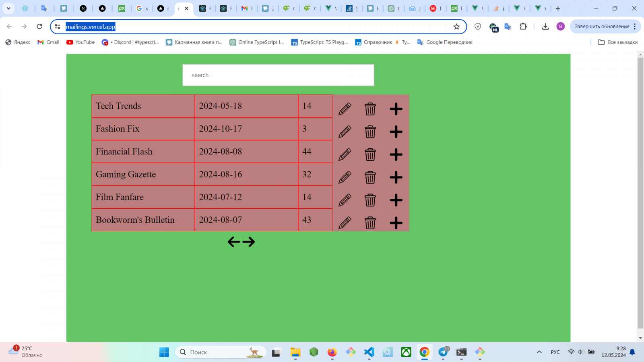
Task: Edit the Bookworm's Bulletin mailing
Action: 345,223
